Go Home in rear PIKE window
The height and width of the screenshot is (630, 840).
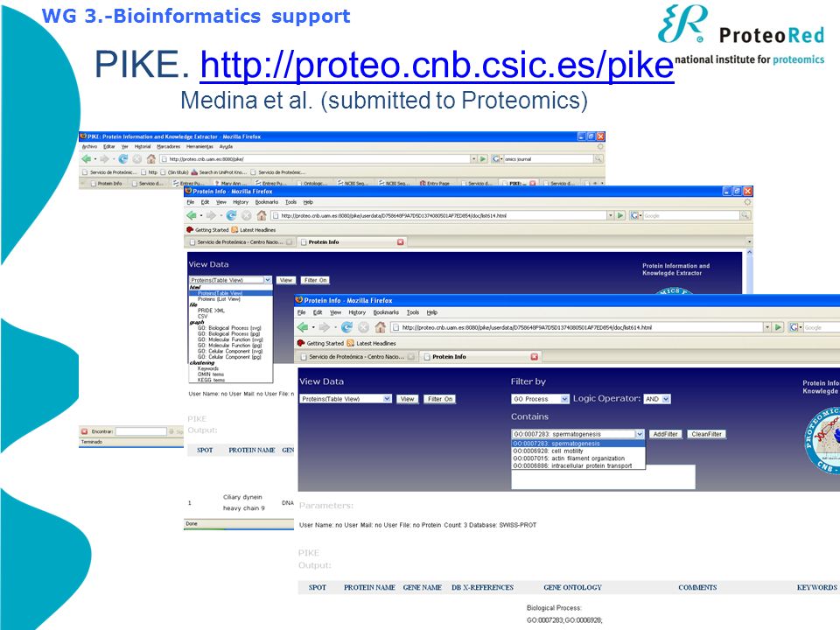pyautogui.click(x=151, y=158)
